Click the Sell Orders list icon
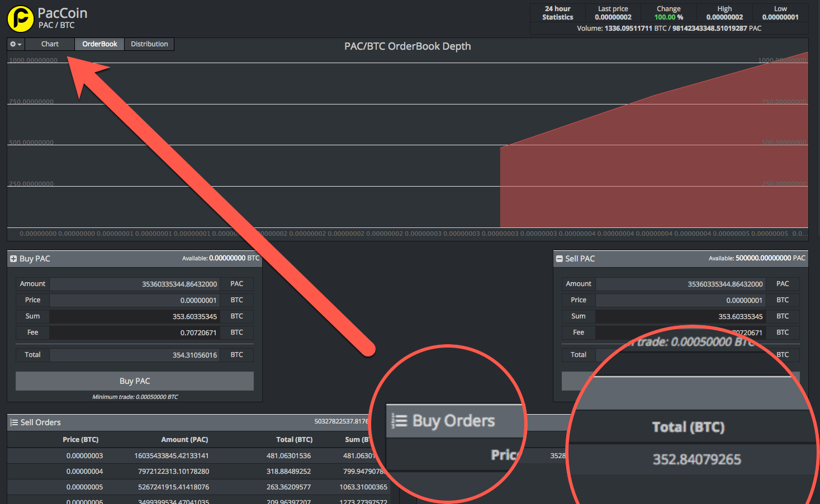 tap(14, 422)
